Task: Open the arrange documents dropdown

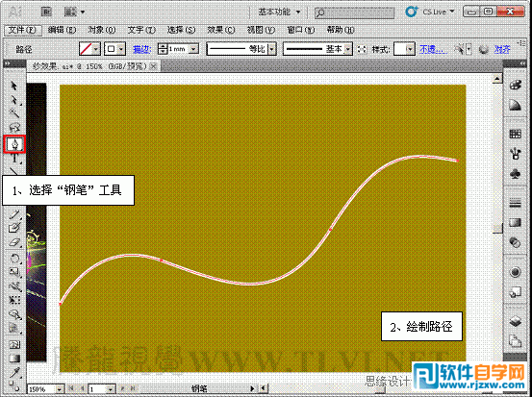Action: (x=74, y=12)
